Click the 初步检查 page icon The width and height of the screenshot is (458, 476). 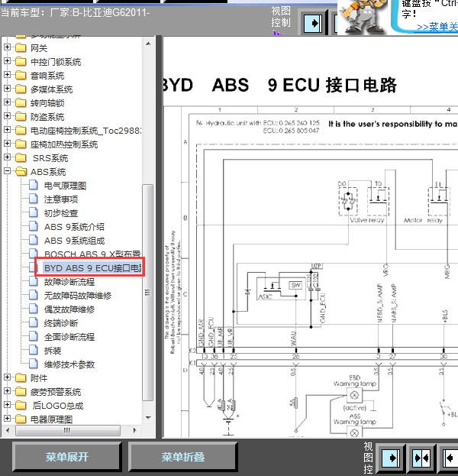tap(34, 212)
